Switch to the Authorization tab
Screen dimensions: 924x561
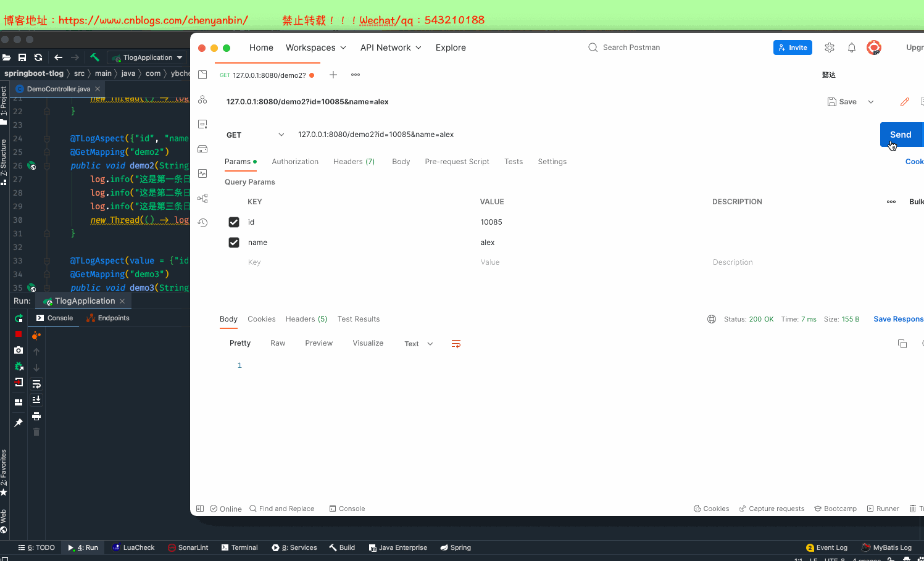point(295,162)
